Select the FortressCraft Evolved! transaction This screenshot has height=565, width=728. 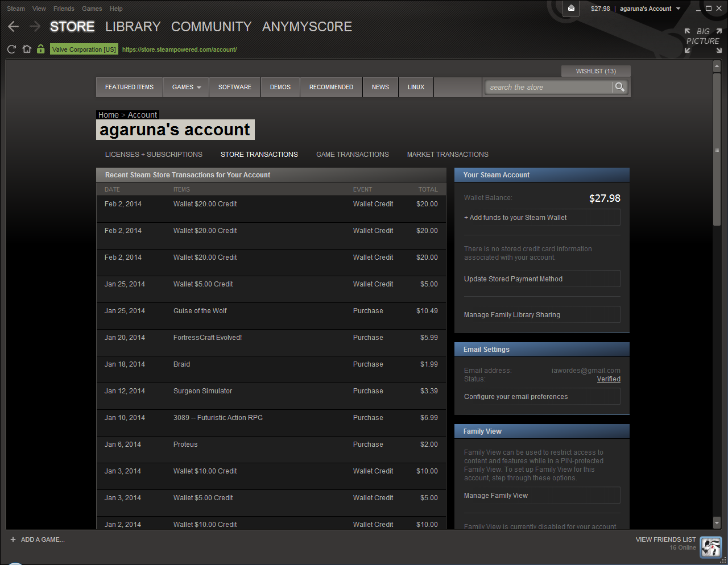coord(271,343)
